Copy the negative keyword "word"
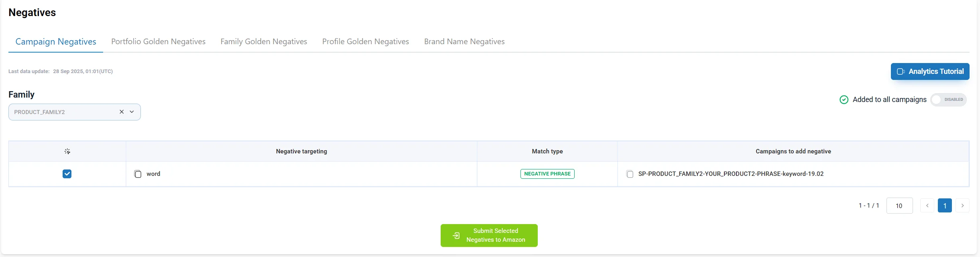980x257 pixels. tap(138, 174)
